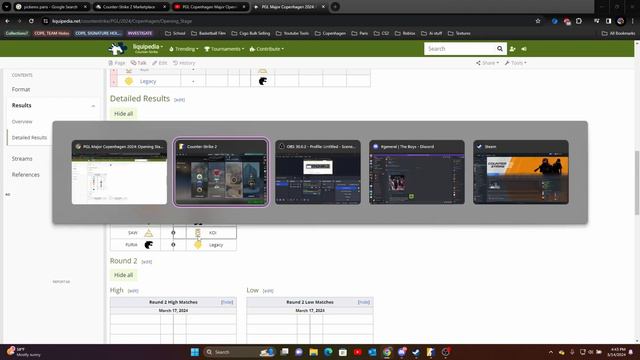Open the Copenhagen bookmarks folder
640x360 pixels.
(x=330, y=33)
